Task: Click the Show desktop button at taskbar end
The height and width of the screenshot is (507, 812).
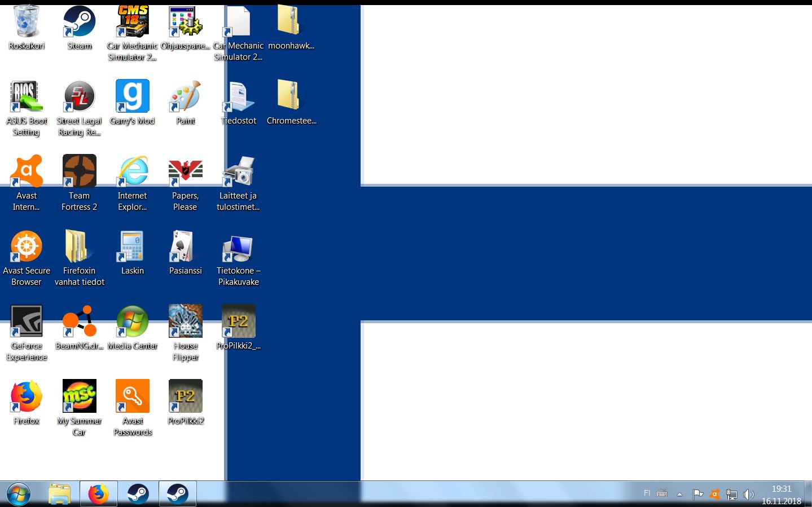Action: click(808, 494)
